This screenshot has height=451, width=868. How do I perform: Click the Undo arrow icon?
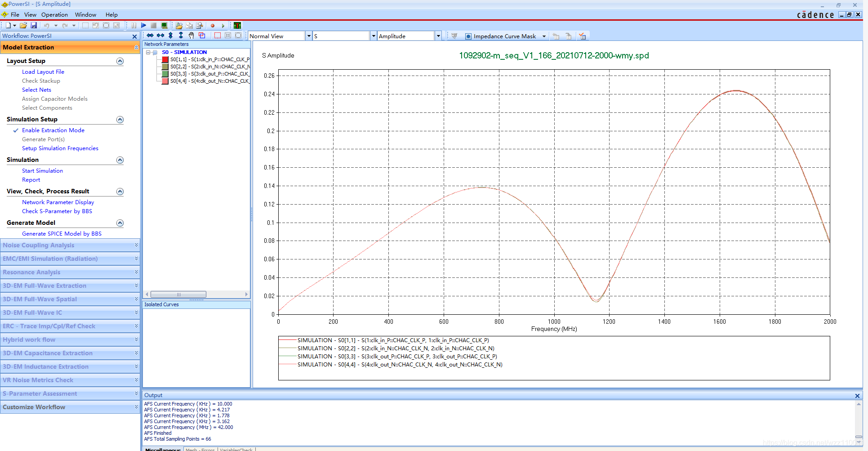coord(46,26)
